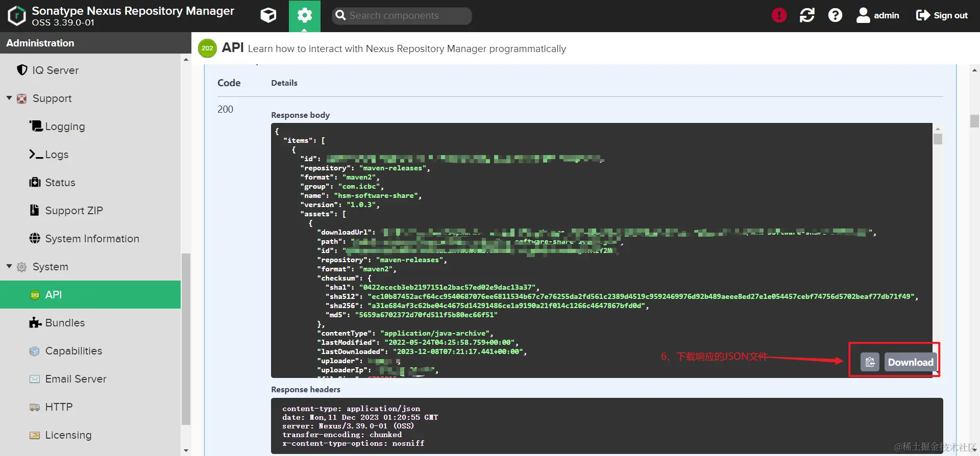Click the HTTP truck icon
Image resolution: width=980 pixels, height=456 pixels.
34,407
